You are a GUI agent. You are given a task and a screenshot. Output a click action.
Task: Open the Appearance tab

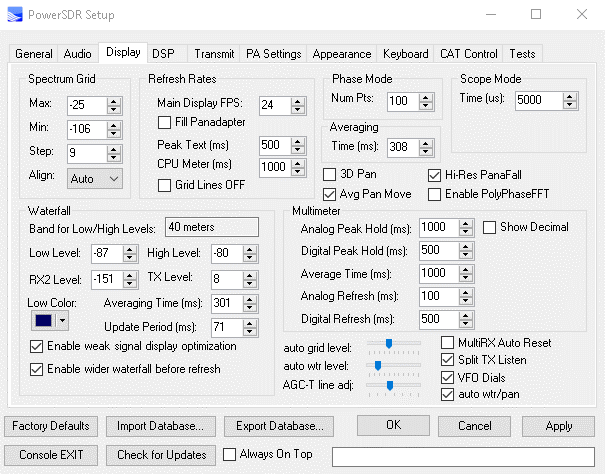tap(342, 54)
